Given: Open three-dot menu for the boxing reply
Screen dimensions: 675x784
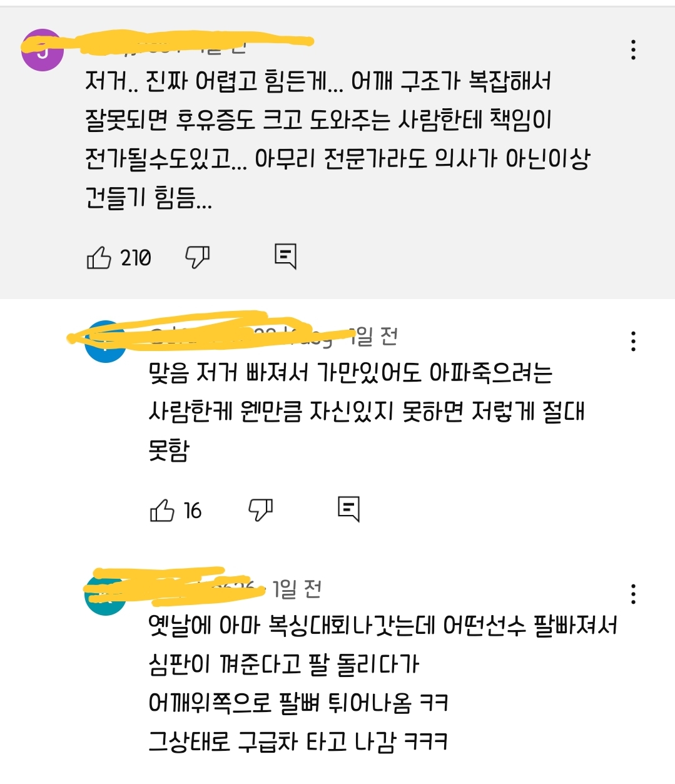Looking at the screenshot, I should tap(633, 594).
